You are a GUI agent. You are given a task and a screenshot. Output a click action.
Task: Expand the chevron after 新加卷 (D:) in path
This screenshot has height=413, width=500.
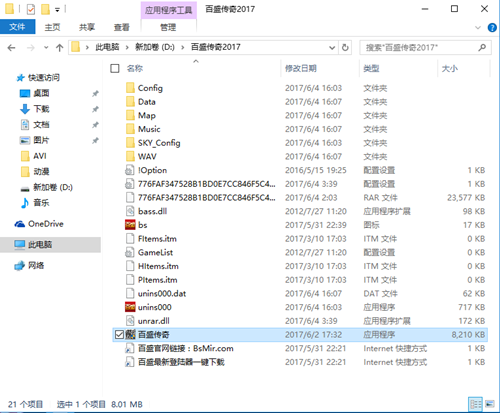pyautogui.click(x=182, y=48)
